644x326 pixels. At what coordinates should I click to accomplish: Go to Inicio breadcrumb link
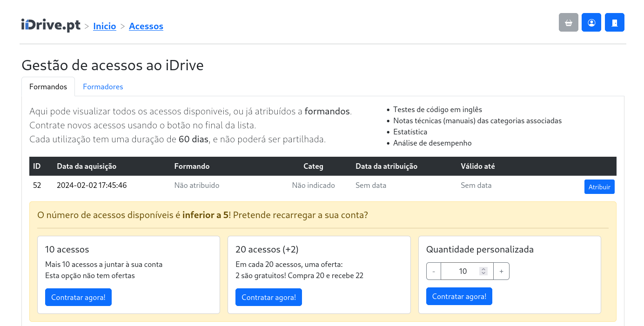pos(104,27)
